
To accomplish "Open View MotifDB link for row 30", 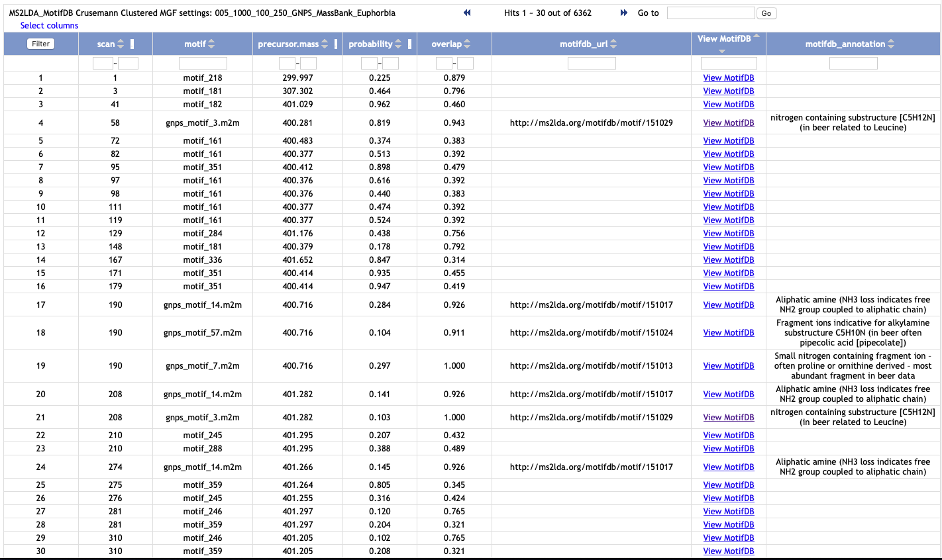I will click(x=729, y=551).
